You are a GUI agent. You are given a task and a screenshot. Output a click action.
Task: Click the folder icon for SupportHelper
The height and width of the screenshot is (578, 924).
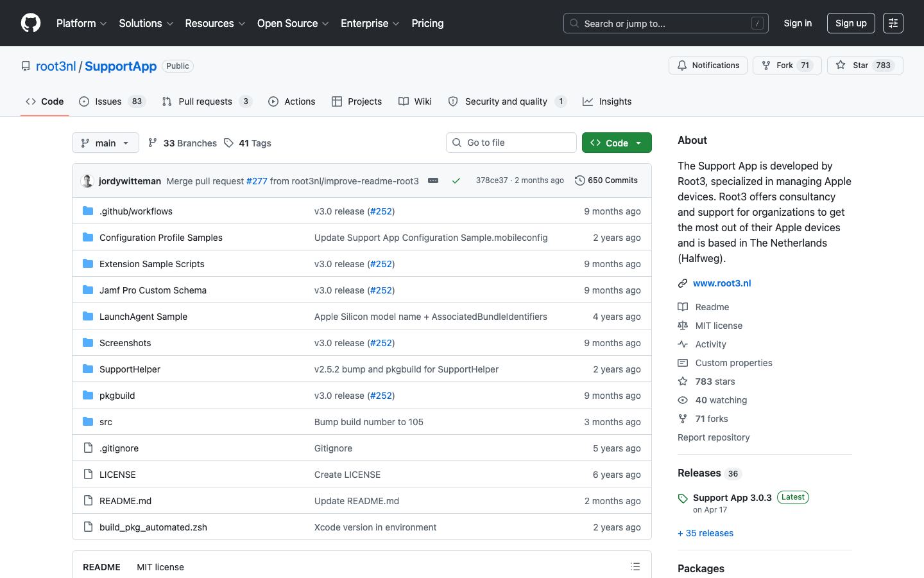click(88, 369)
